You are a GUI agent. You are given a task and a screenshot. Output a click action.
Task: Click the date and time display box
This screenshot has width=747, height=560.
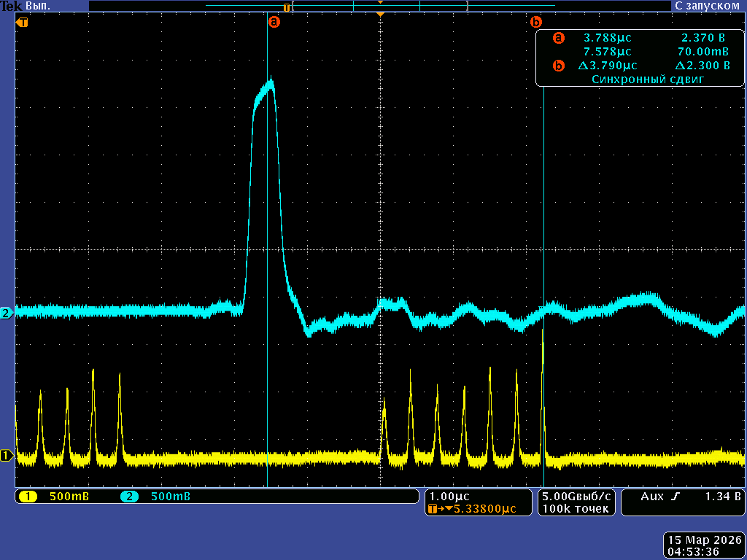point(704,545)
